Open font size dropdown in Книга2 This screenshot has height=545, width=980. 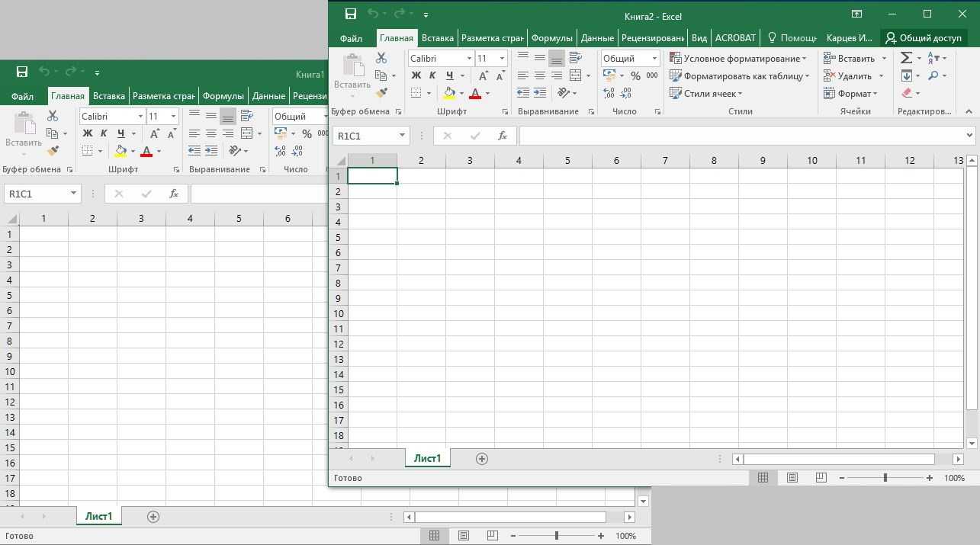(x=502, y=58)
